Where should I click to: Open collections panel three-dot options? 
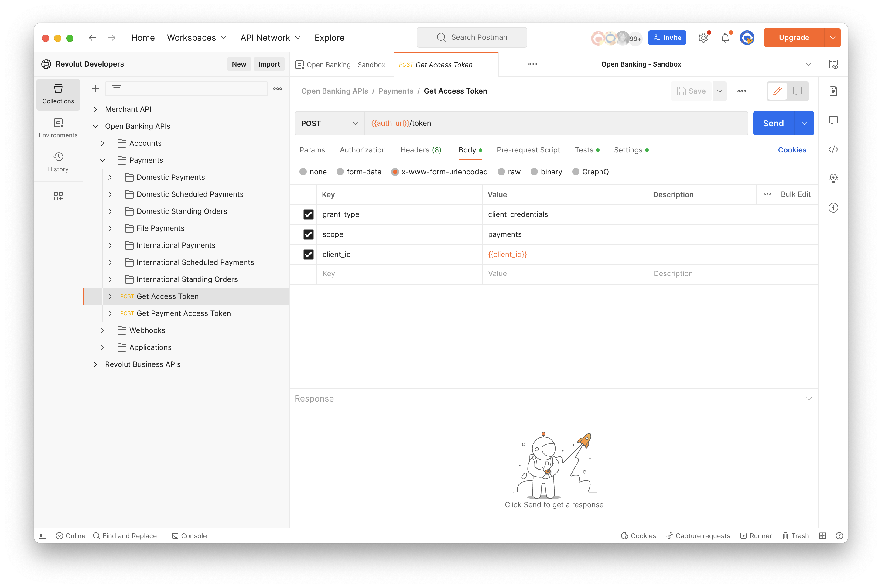[x=278, y=89]
